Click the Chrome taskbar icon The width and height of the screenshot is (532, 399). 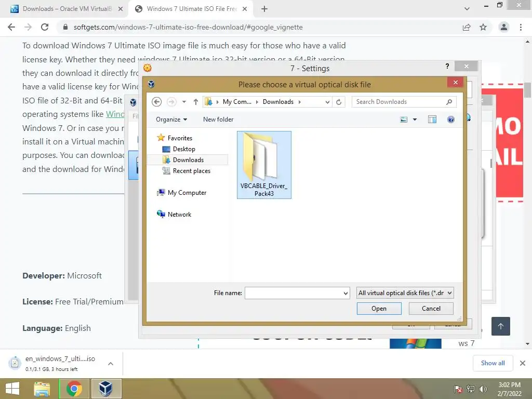[x=74, y=389]
